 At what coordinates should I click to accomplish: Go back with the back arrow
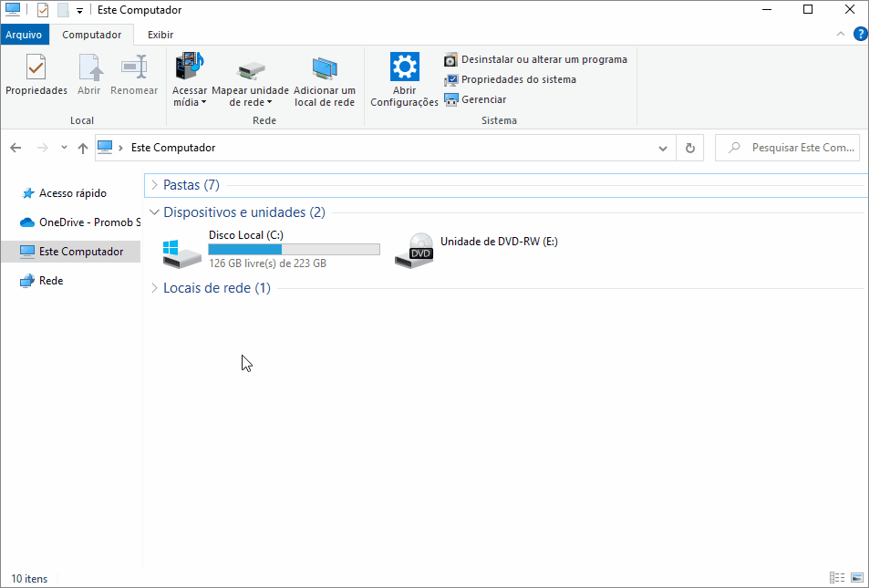[16, 148]
